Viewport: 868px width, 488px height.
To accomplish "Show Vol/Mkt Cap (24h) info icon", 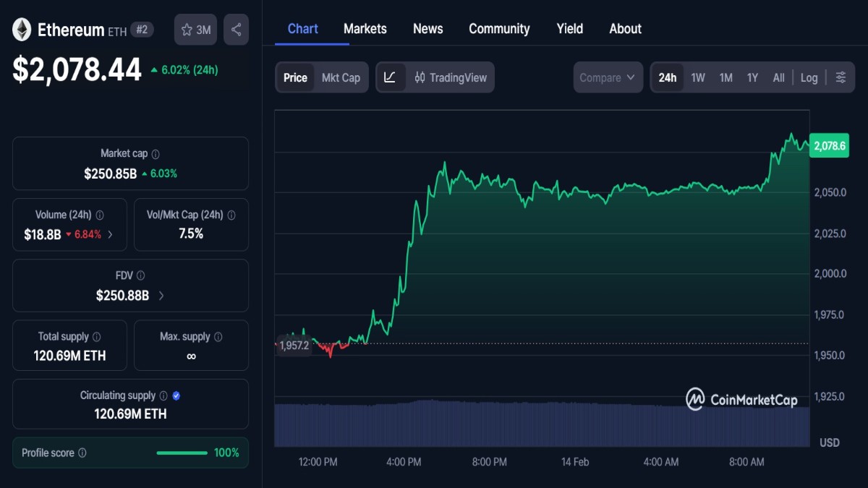I will (x=231, y=215).
